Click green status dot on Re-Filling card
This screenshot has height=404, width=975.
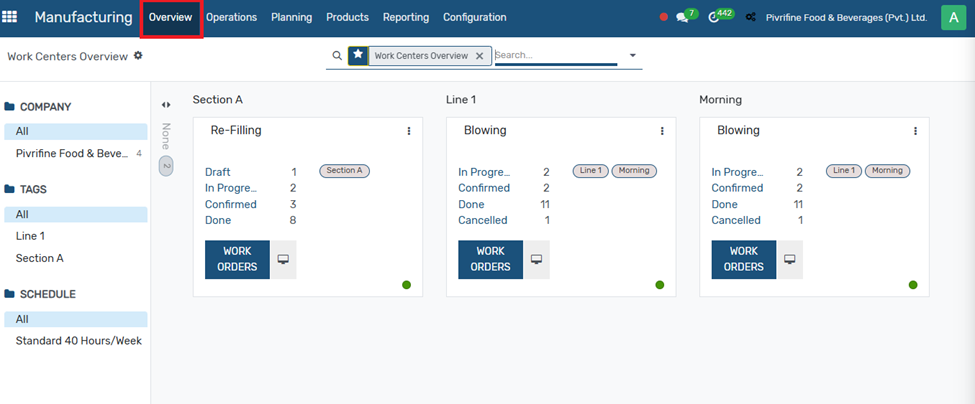(407, 285)
